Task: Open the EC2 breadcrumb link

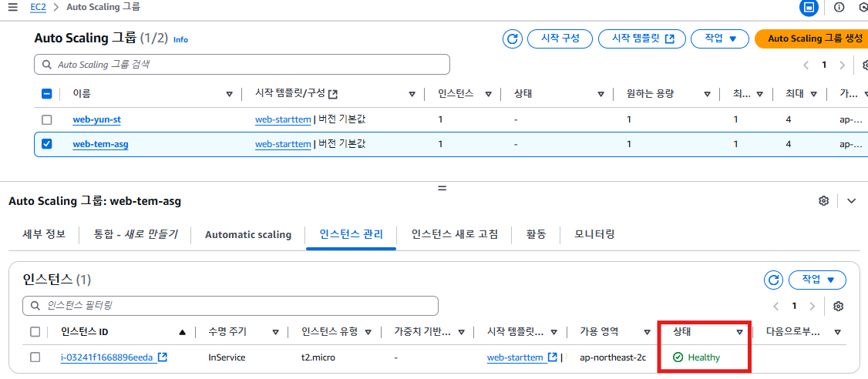Action: coord(38,7)
